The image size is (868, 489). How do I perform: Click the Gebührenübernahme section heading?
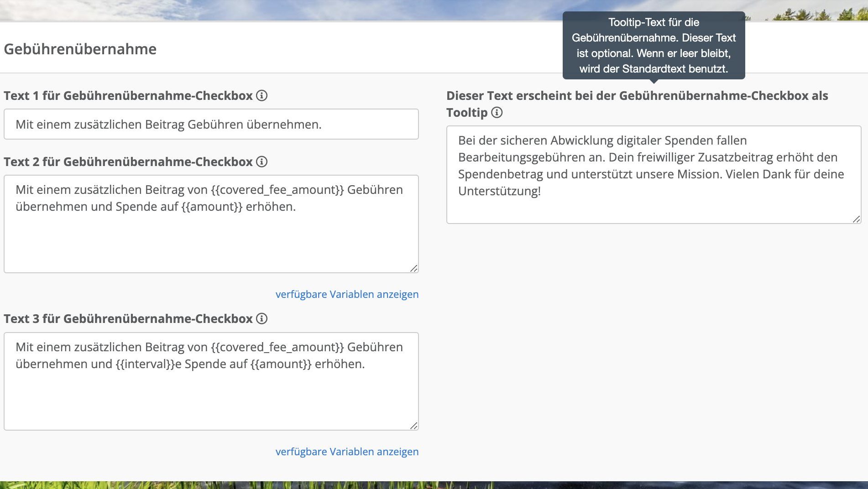coord(80,48)
